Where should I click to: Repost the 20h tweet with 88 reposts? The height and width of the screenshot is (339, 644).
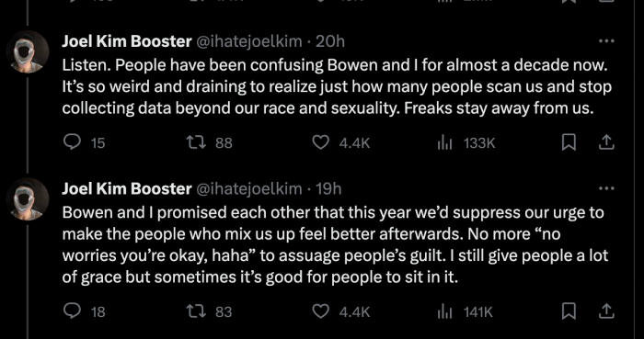pyautogui.click(x=195, y=142)
